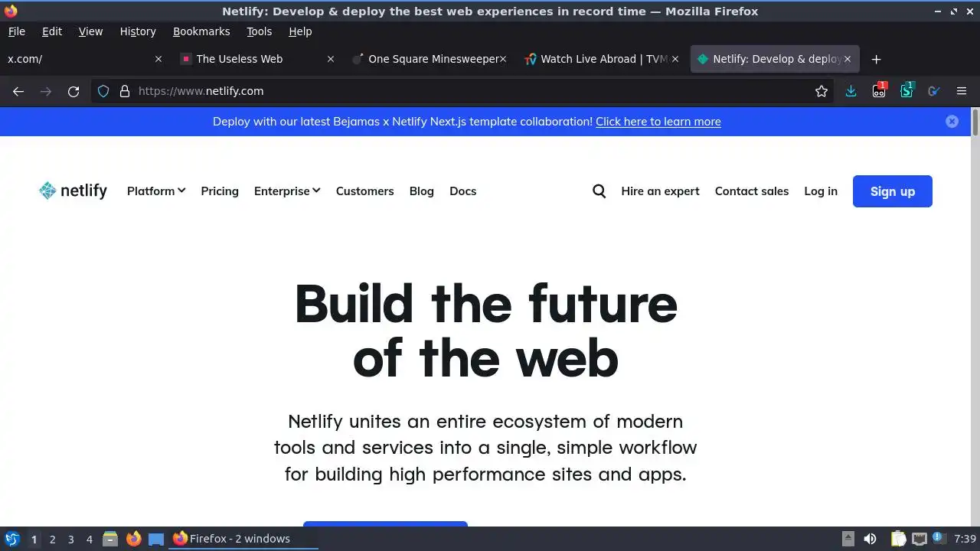This screenshot has height=551, width=980.
Task: Switch to workspace 3 in the pager
Action: click(70, 539)
